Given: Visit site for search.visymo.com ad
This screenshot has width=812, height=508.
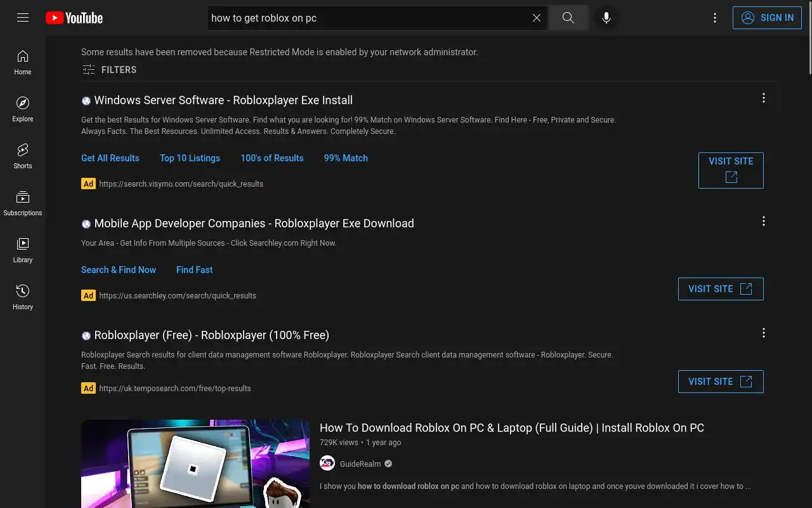Looking at the screenshot, I should pos(731,170).
